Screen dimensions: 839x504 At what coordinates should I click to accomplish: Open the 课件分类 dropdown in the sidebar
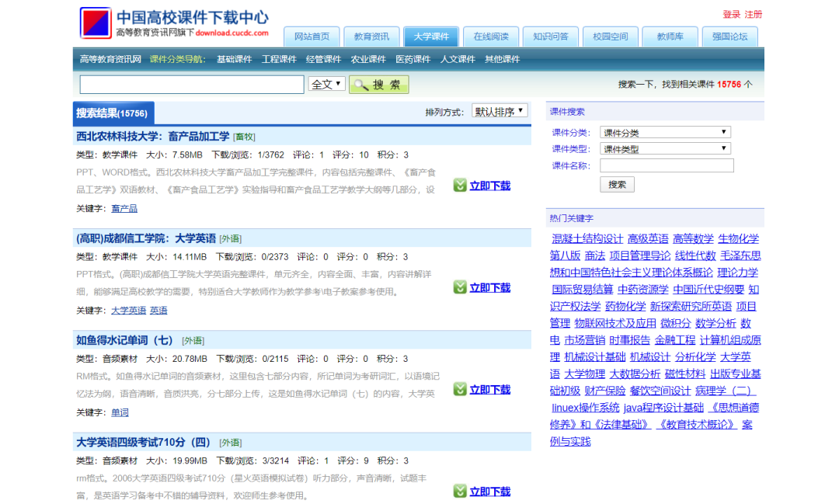[x=665, y=130]
